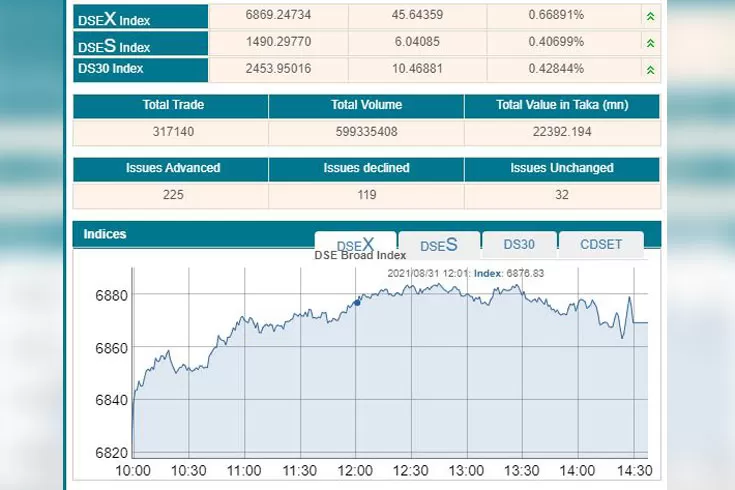Click the Issues declined header
Viewport: 735px width, 490px height.
pos(367,168)
